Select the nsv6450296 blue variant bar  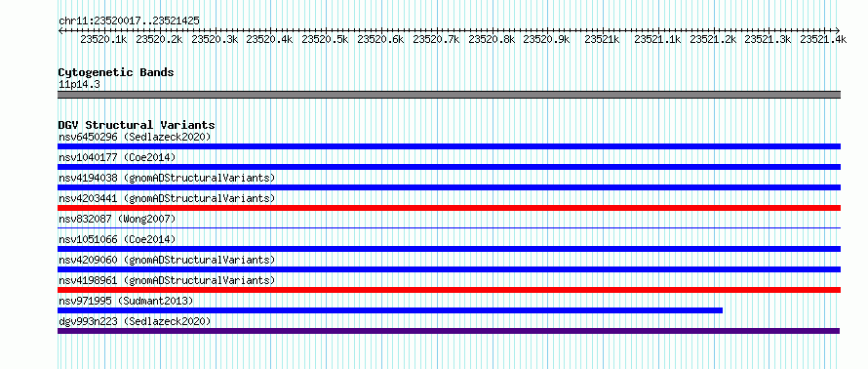coord(449,146)
